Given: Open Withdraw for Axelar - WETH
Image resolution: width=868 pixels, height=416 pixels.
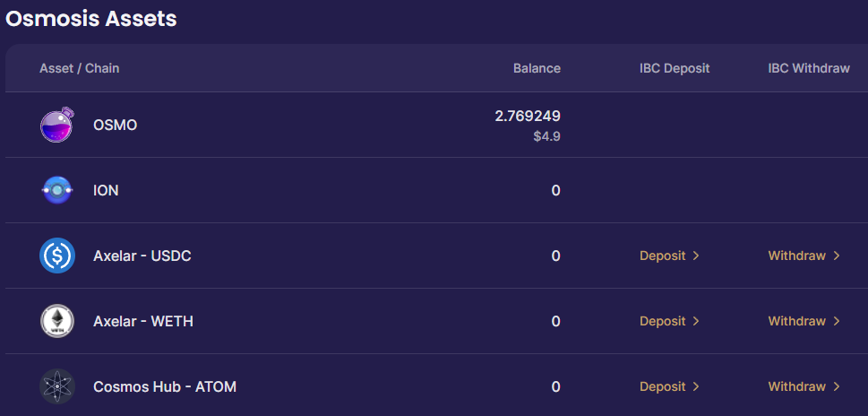Looking at the screenshot, I should click(x=804, y=321).
